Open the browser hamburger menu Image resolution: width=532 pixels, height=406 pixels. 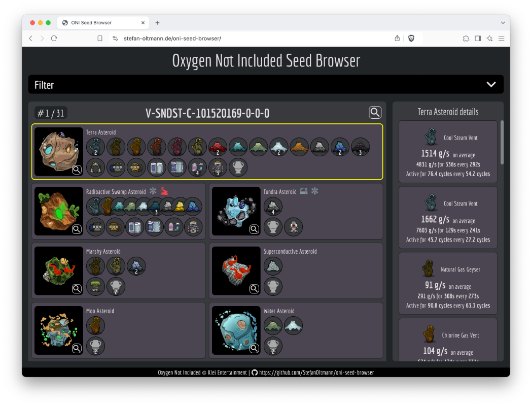coord(501,39)
